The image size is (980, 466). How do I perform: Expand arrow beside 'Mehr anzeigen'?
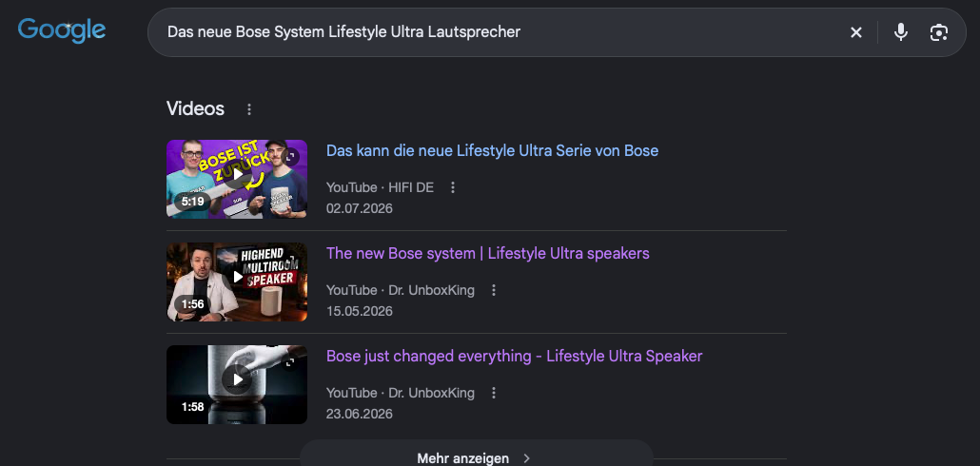pyautogui.click(x=526, y=458)
